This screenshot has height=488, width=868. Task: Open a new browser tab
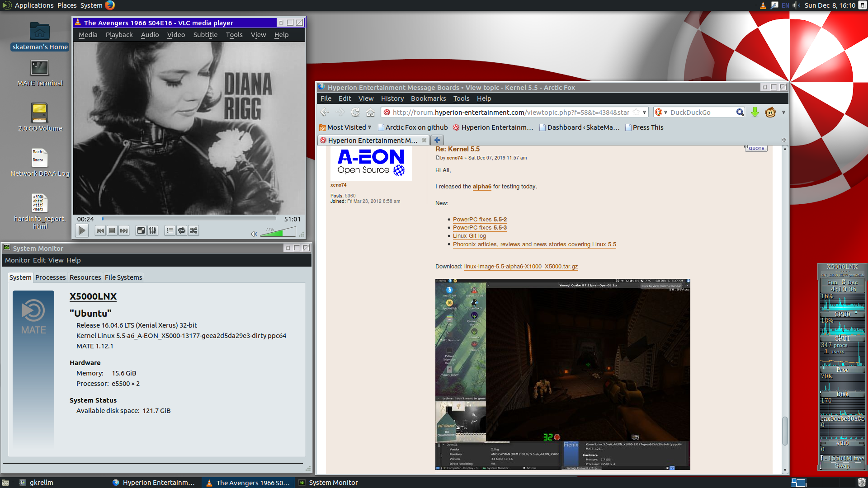tap(437, 140)
